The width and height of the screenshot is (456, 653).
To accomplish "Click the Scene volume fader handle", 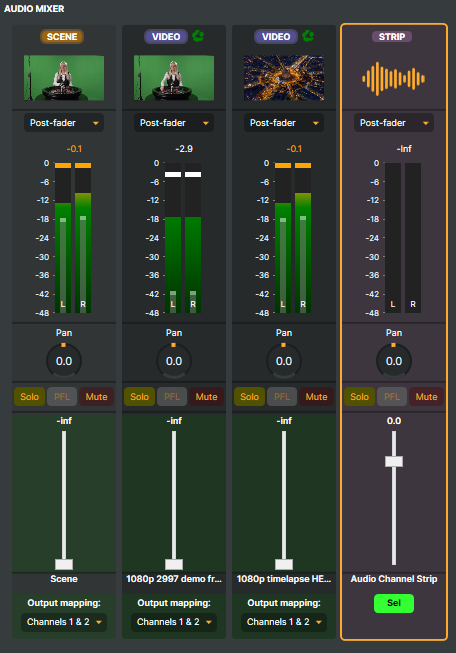I will pyautogui.click(x=64, y=564).
